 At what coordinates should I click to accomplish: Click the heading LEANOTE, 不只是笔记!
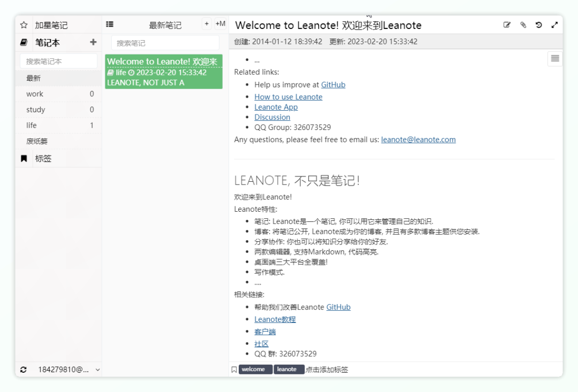296,181
